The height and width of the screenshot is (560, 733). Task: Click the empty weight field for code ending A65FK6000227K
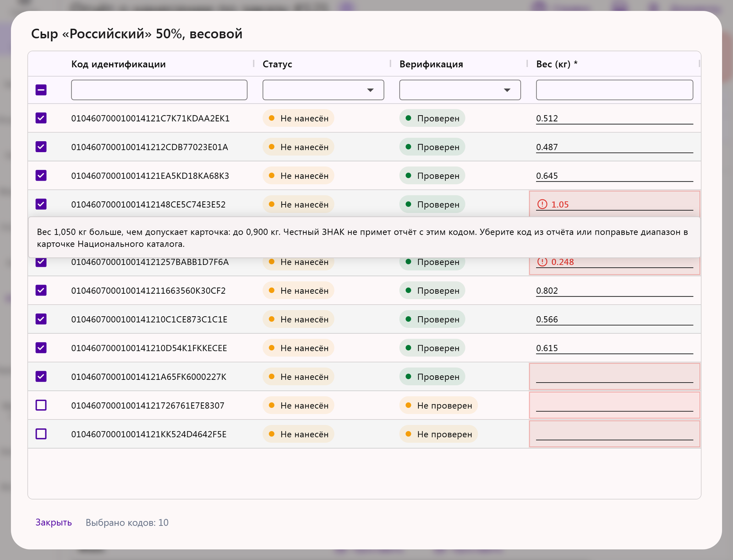pyautogui.click(x=614, y=377)
